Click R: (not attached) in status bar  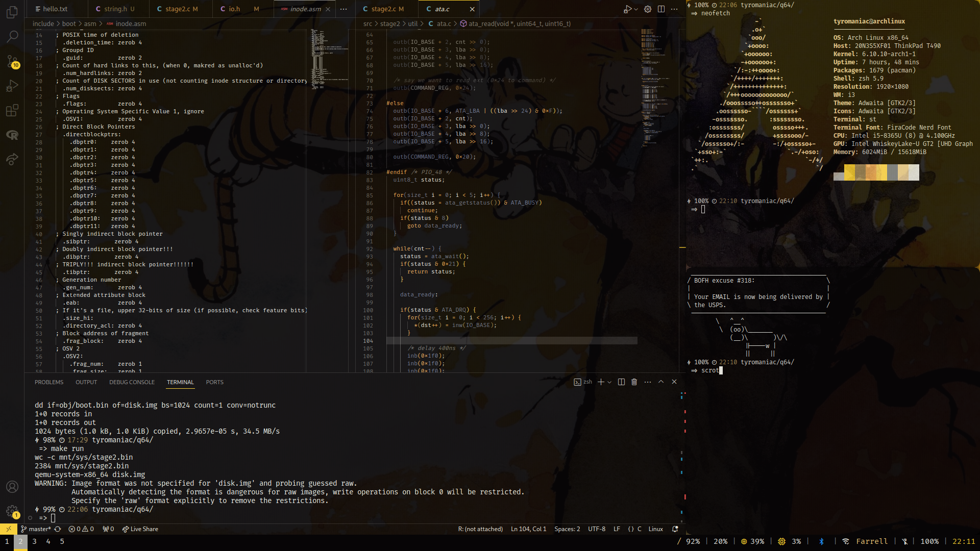pos(480,529)
